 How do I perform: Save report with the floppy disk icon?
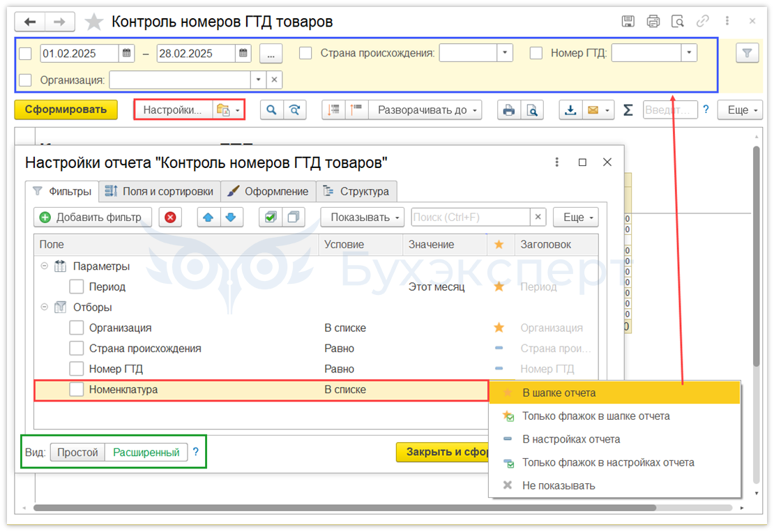pyautogui.click(x=628, y=21)
